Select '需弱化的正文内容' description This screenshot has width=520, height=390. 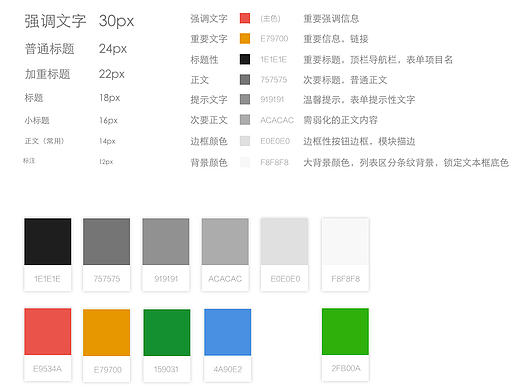tap(340, 120)
